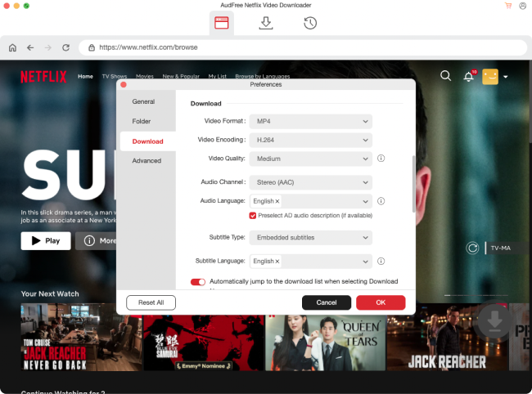Click the Your Next Watch heading

pyautogui.click(x=50, y=294)
